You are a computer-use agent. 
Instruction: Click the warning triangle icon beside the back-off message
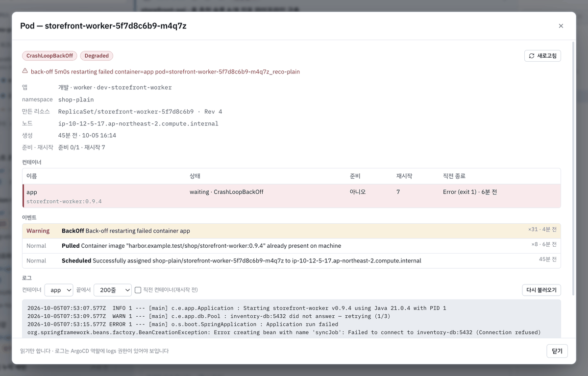coord(25,71)
